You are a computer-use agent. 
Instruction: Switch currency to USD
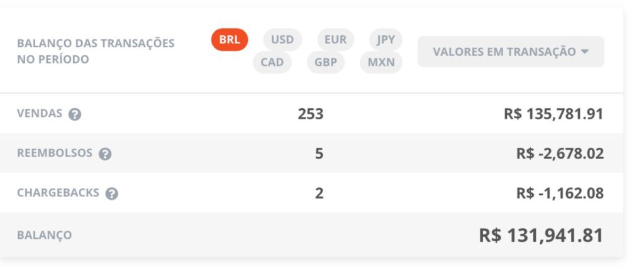coord(282,40)
